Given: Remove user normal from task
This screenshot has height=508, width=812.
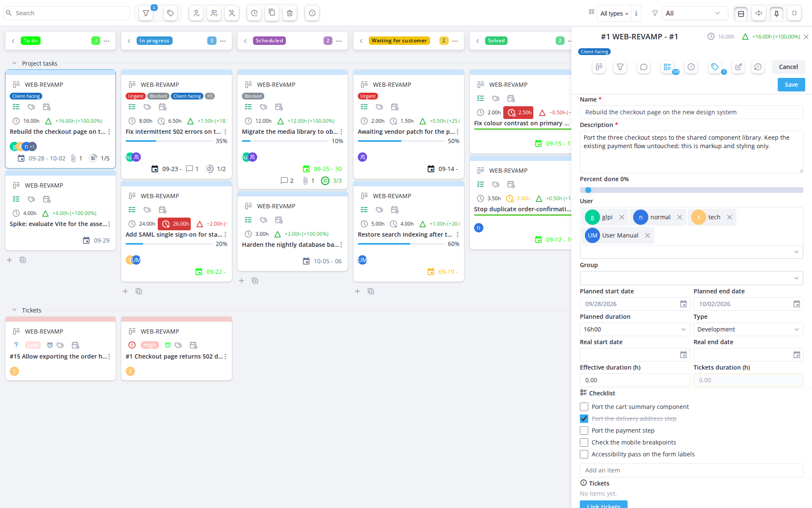Looking at the screenshot, I should pyautogui.click(x=680, y=217).
